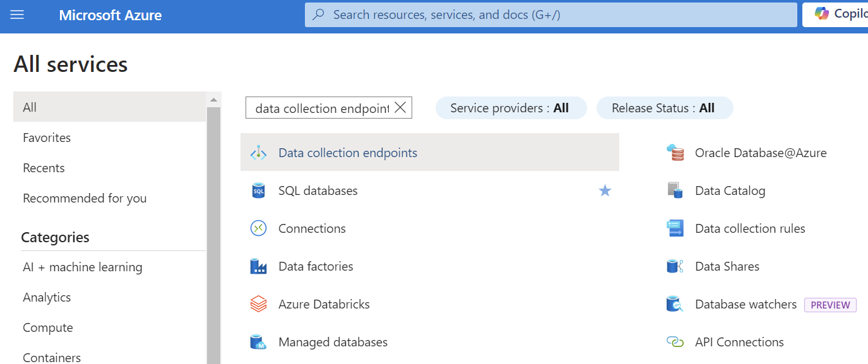Select Favorites in the left sidebar
The image size is (868, 364).
tap(47, 138)
